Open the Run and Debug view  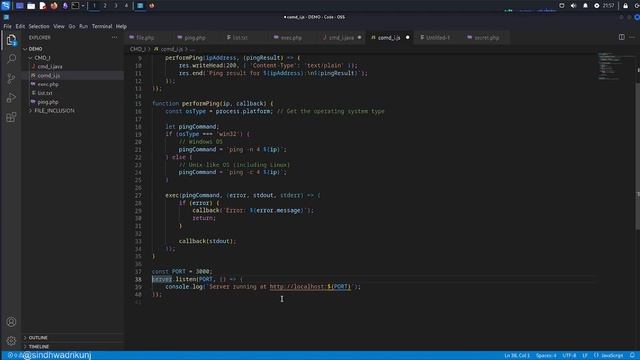pos(11,98)
